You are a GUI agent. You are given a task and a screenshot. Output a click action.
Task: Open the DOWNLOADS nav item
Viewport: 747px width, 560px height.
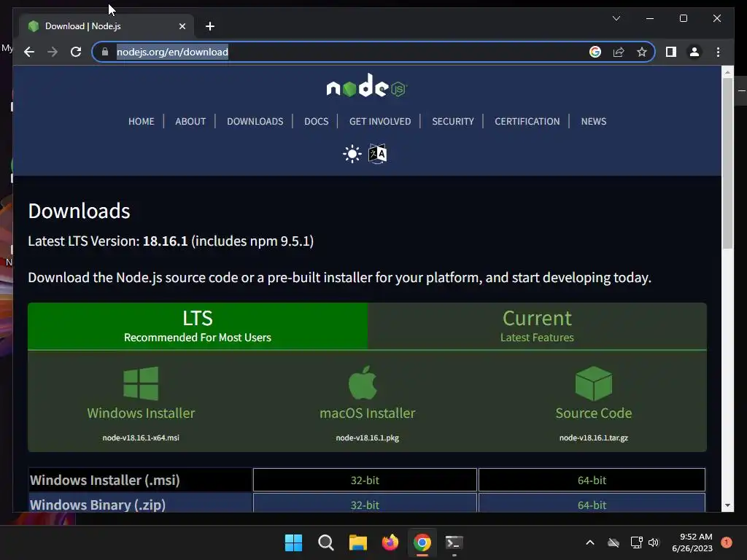(255, 122)
